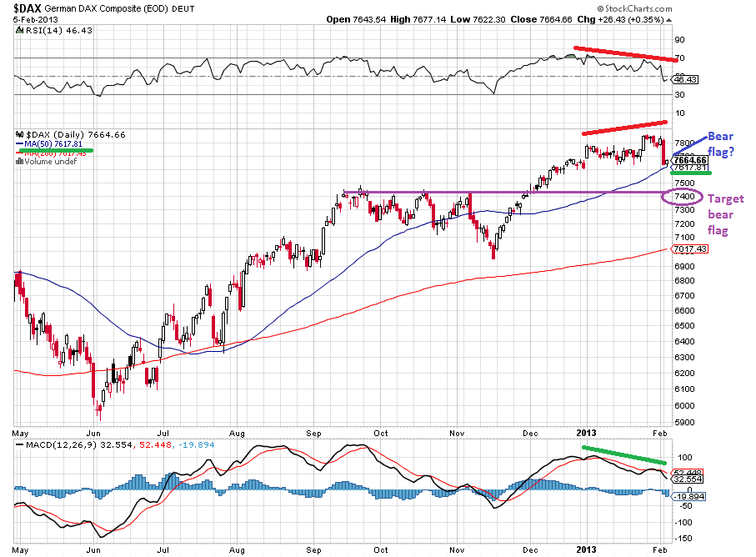This screenshot has width=756, height=557.
Task: Click Aug on the price chart date axis
Action: pos(237,433)
